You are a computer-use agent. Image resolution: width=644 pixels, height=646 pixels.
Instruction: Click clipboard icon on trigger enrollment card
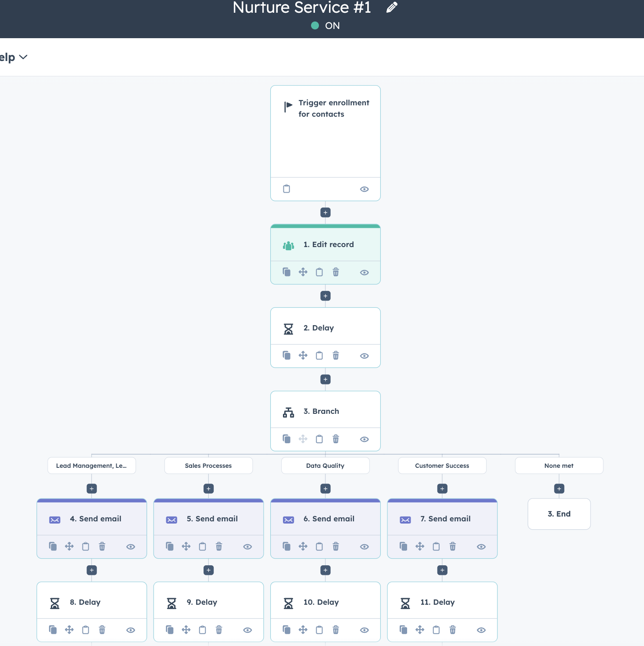[286, 189]
